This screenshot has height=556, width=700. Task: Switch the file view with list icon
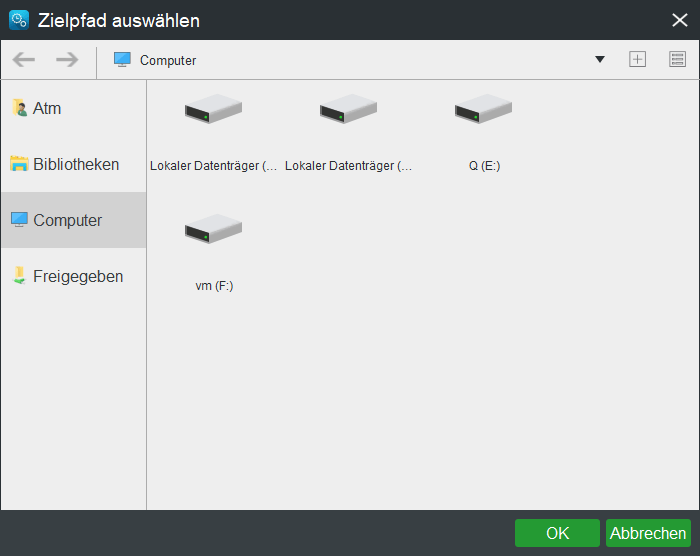[677, 60]
